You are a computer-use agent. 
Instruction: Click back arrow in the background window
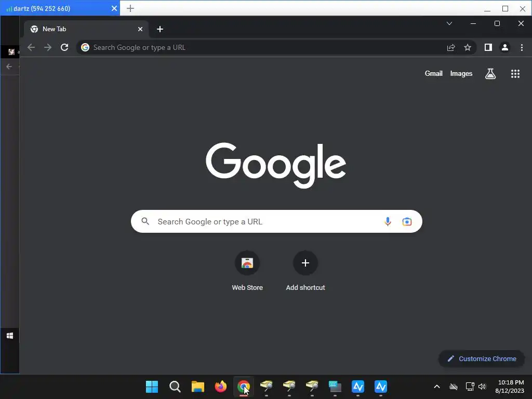point(9,66)
